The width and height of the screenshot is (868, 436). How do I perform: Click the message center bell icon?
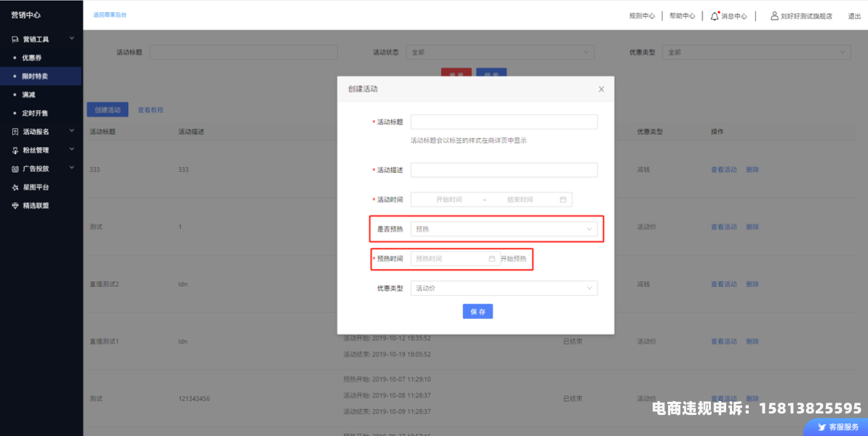(715, 15)
